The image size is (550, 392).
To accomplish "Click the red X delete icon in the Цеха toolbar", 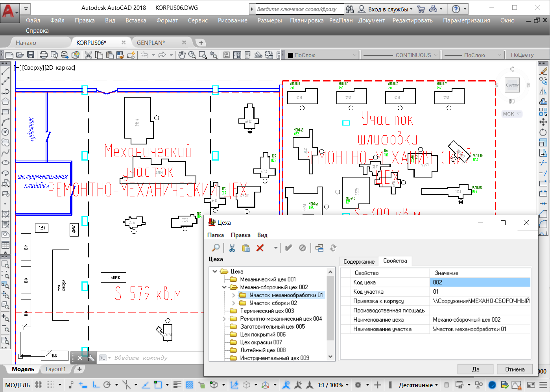I will (x=260, y=248).
